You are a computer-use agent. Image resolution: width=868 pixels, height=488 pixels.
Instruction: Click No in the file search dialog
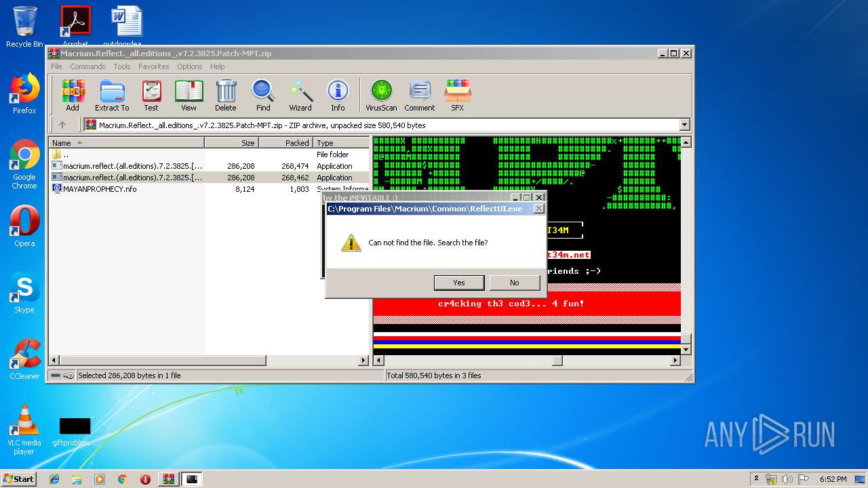pyautogui.click(x=514, y=283)
